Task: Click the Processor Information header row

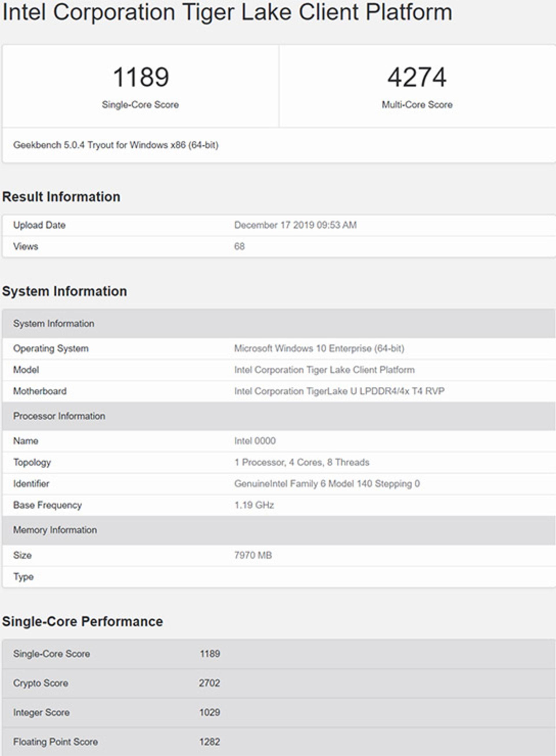Action: pyautogui.click(x=279, y=416)
